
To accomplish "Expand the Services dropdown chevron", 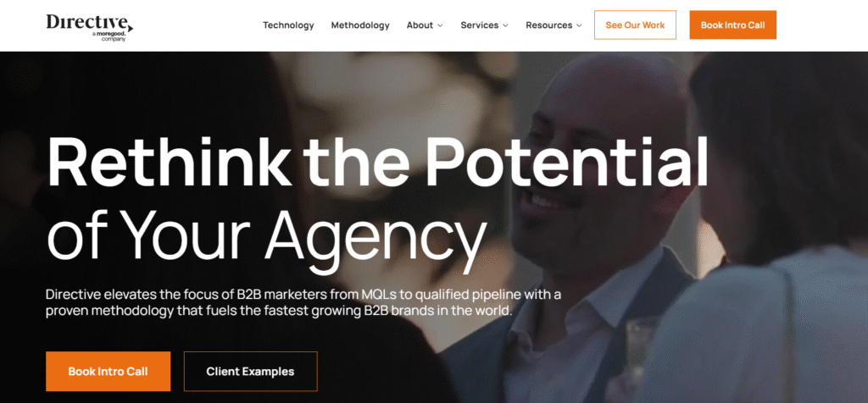I will tap(505, 25).
